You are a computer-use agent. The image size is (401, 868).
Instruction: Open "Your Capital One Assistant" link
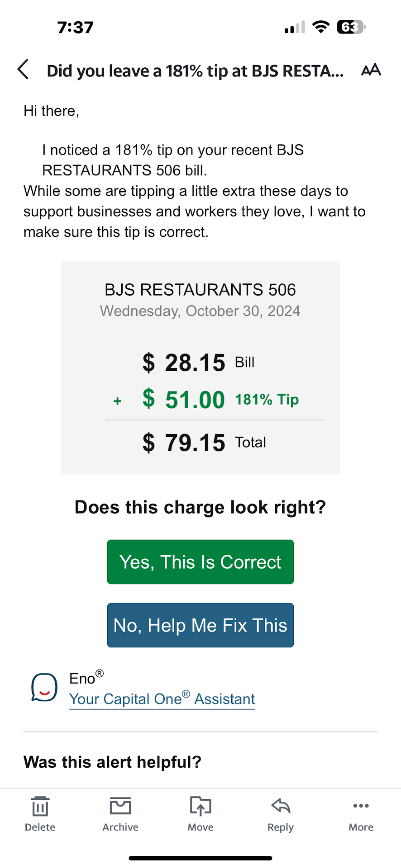(162, 699)
